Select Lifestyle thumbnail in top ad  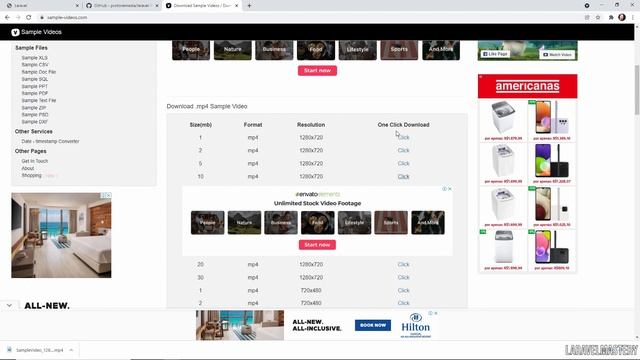pos(358,50)
